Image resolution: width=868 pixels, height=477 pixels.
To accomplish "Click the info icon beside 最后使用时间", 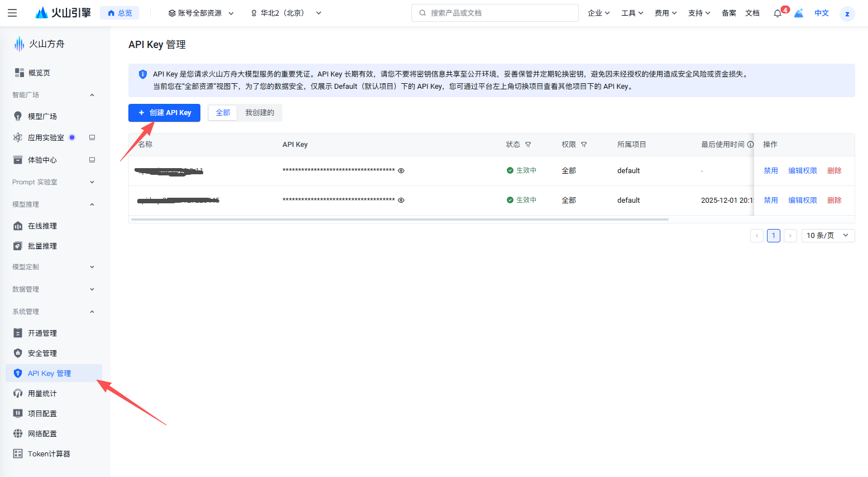I will [x=750, y=145].
